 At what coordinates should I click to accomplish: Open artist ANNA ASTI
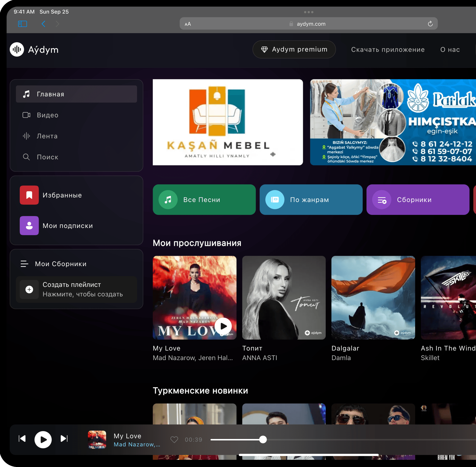click(260, 358)
